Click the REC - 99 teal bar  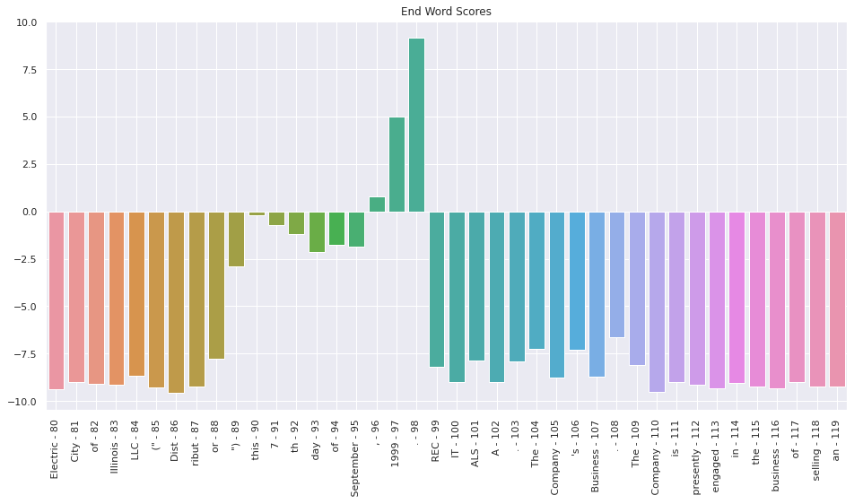[437, 289]
